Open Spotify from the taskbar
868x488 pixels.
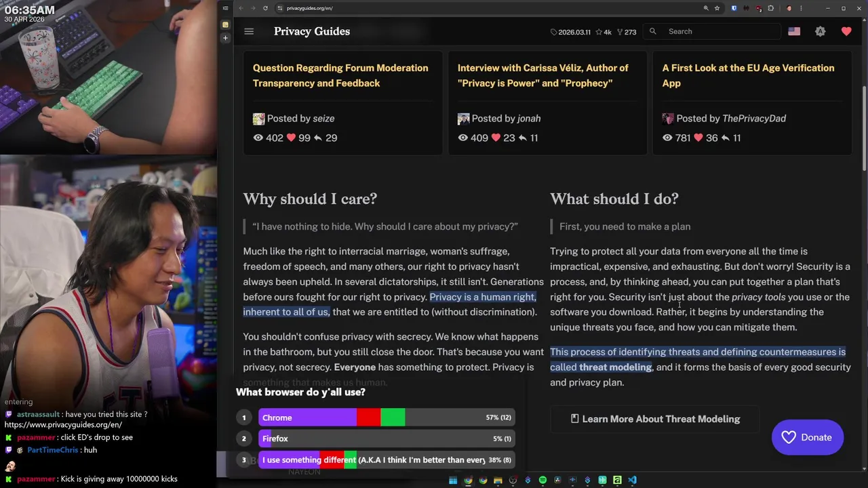click(542, 480)
